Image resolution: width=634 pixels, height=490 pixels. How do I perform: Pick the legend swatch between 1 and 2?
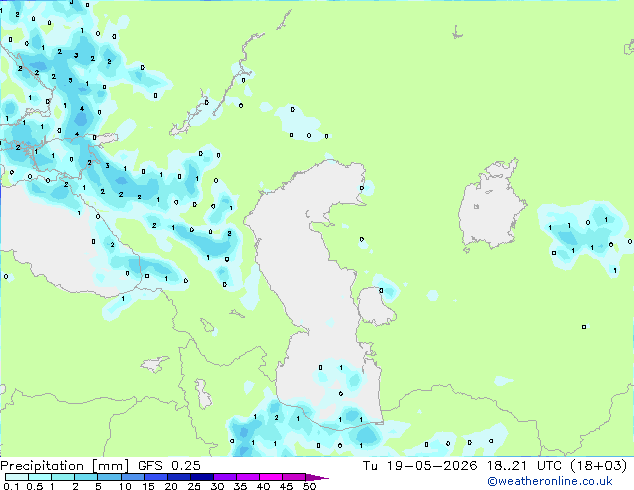pyautogui.click(x=63, y=477)
